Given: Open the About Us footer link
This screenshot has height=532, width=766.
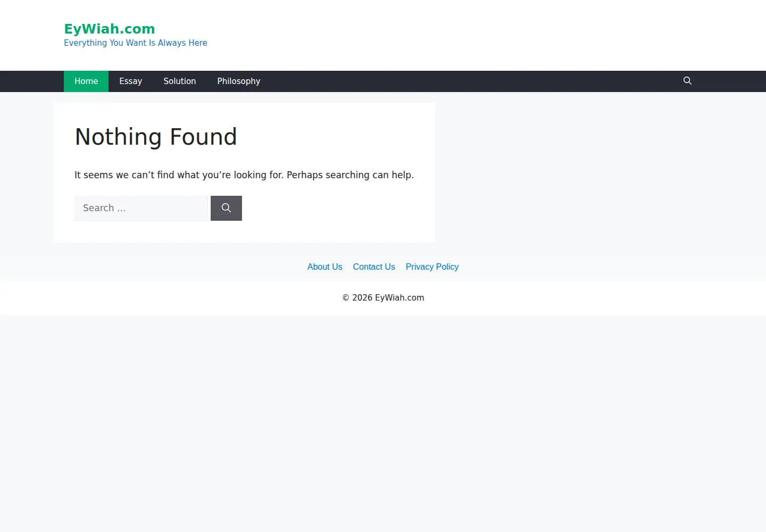Looking at the screenshot, I should pos(324,267).
